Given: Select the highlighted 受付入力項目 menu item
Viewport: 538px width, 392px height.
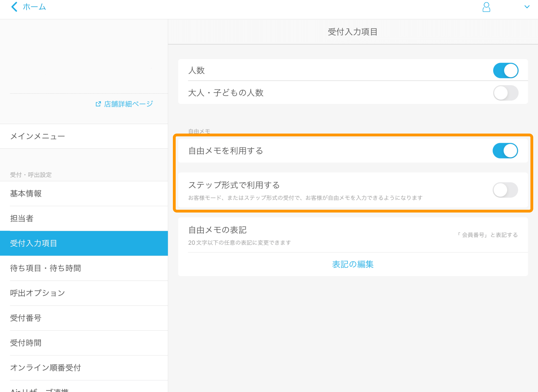Looking at the screenshot, I should point(34,243).
